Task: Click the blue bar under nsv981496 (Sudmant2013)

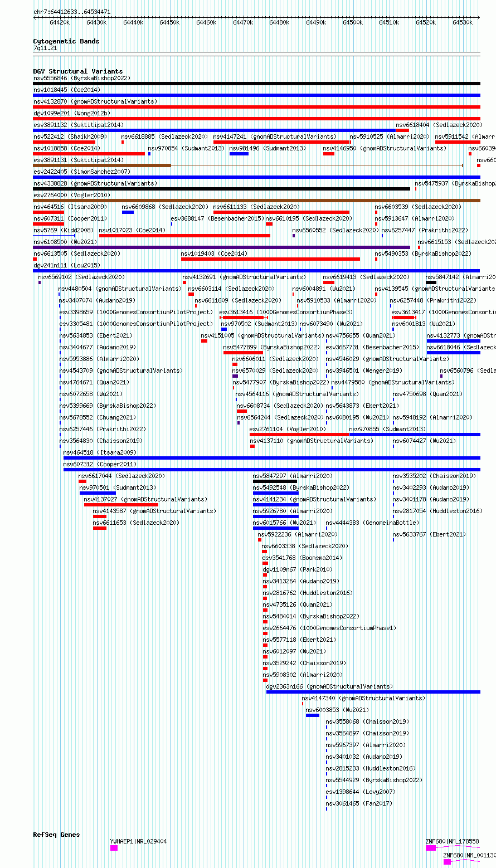Action: (239, 154)
